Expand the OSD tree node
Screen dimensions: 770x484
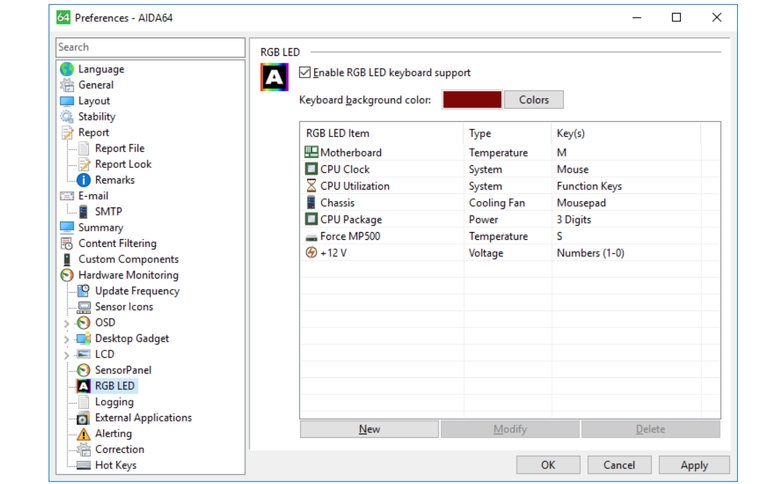coord(66,323)
